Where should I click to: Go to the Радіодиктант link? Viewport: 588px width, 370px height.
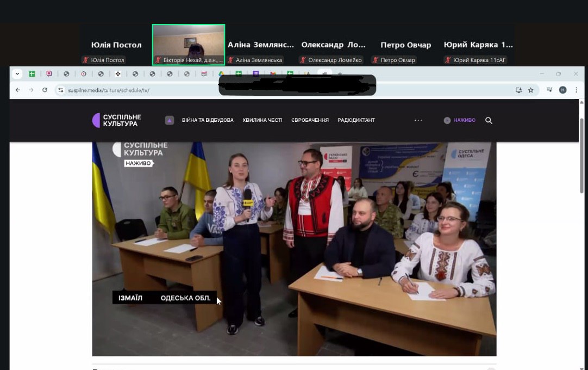click(356, 120)
